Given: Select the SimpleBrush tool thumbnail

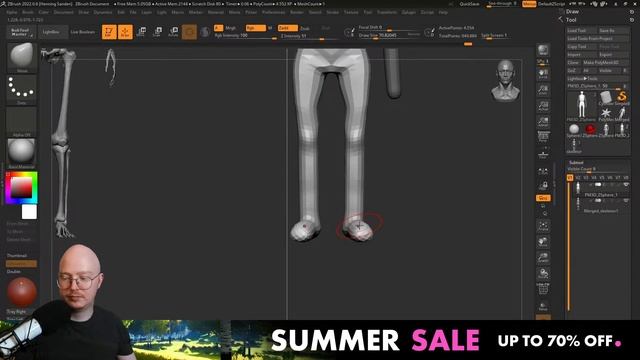Looking at the screenshot, I should pos(622,98).
